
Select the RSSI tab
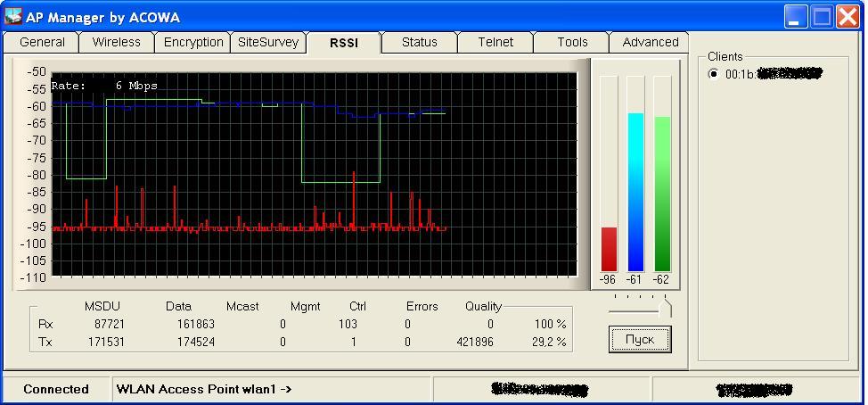(344, 43)
